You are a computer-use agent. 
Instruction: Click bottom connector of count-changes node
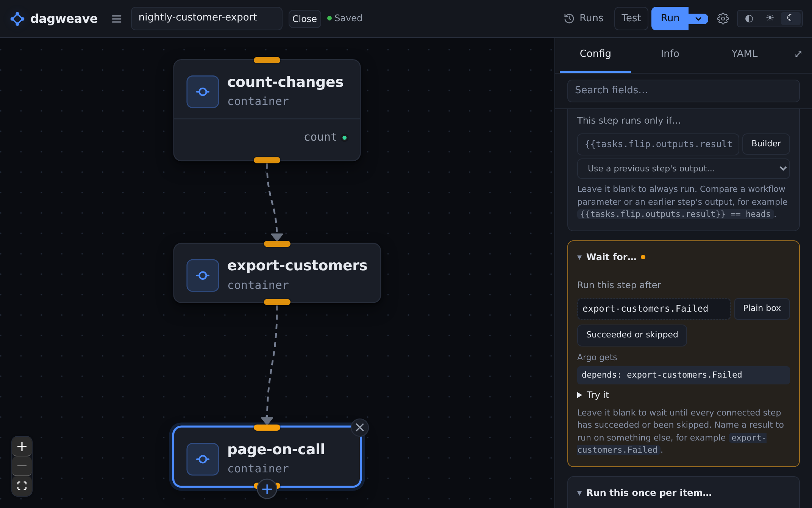click(267, 160)
